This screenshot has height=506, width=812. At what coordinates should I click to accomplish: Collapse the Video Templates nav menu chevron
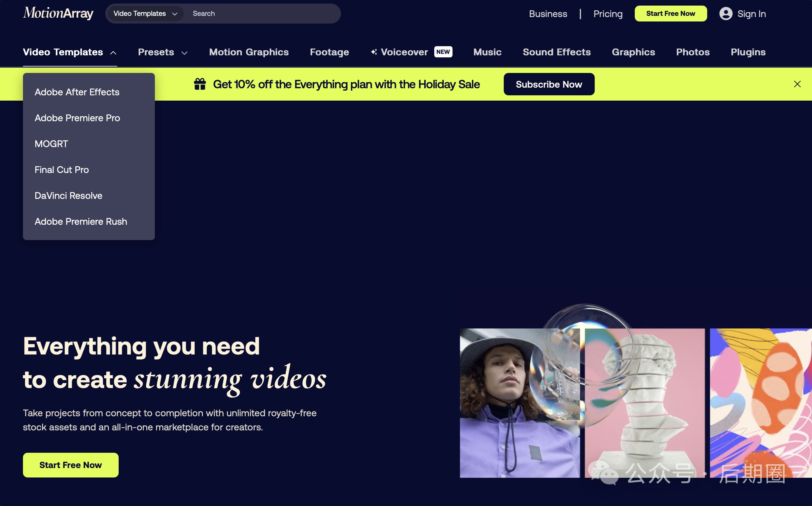113,53
